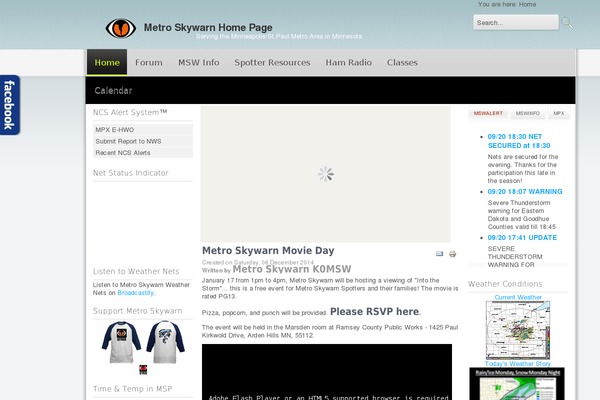Click the NCS Alert System heading
Viewport: 600px width, 400px height.
click(130, 112)
